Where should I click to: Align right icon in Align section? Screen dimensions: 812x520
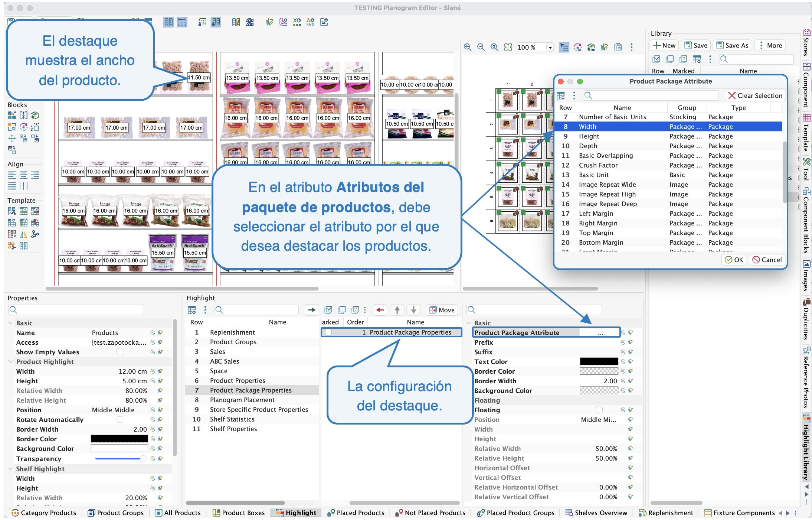point(35,175)
